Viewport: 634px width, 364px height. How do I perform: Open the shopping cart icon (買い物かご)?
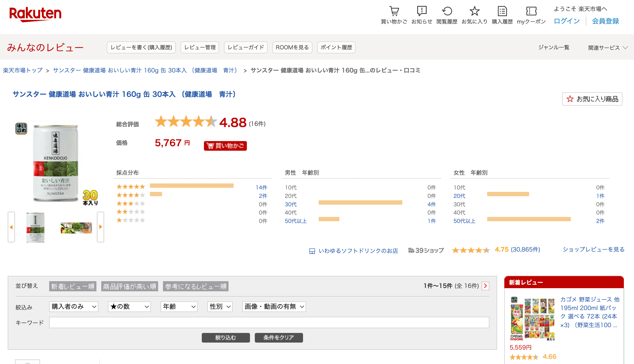click(394, 11)
